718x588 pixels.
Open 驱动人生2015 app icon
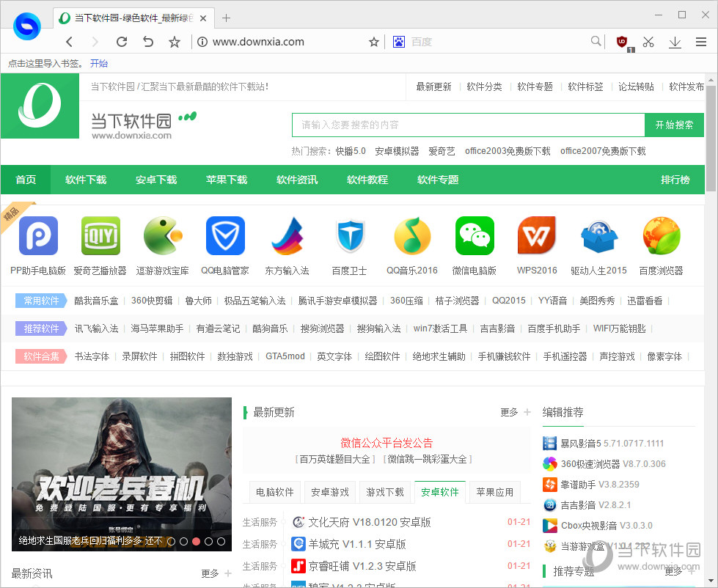[599, 237]
